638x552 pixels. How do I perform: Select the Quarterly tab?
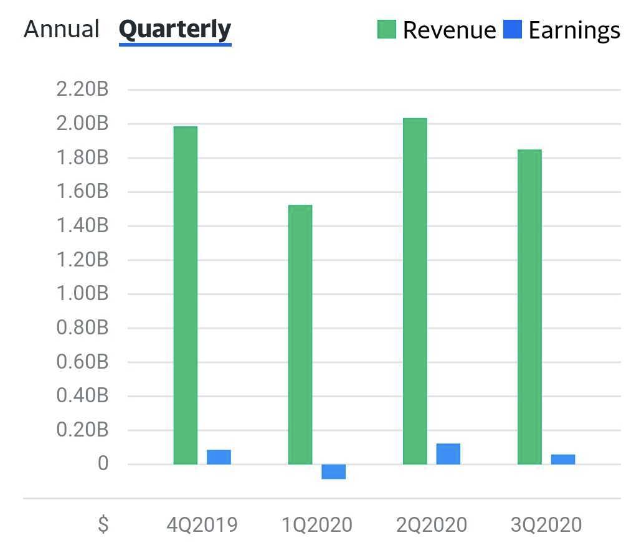click(x=175, y=30)
